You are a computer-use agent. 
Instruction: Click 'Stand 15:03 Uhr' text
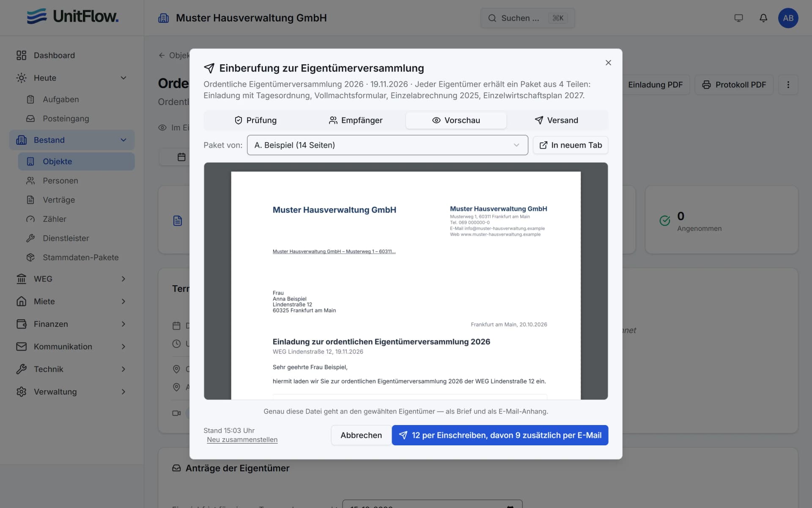[x=229, y=431]
